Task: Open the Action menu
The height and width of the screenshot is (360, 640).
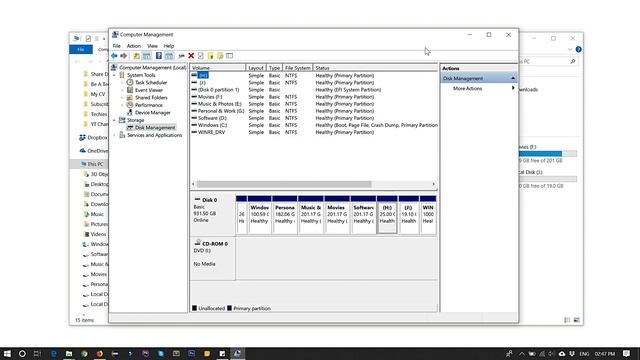Action: point(133,46)
